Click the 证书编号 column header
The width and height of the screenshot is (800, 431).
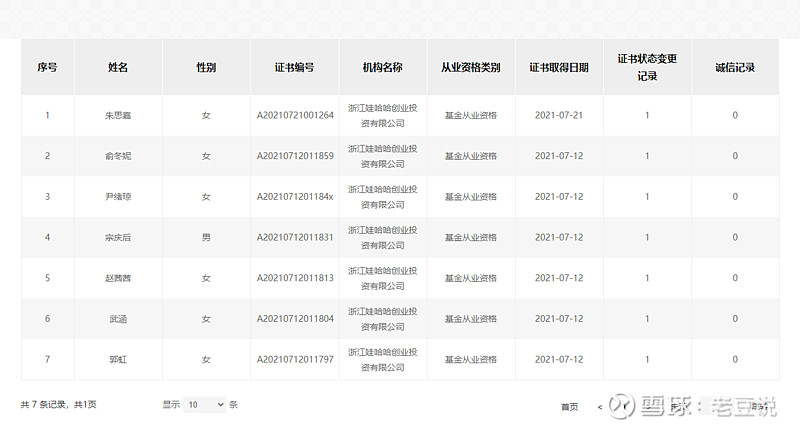pyautogui.click(x=294, y=67)
